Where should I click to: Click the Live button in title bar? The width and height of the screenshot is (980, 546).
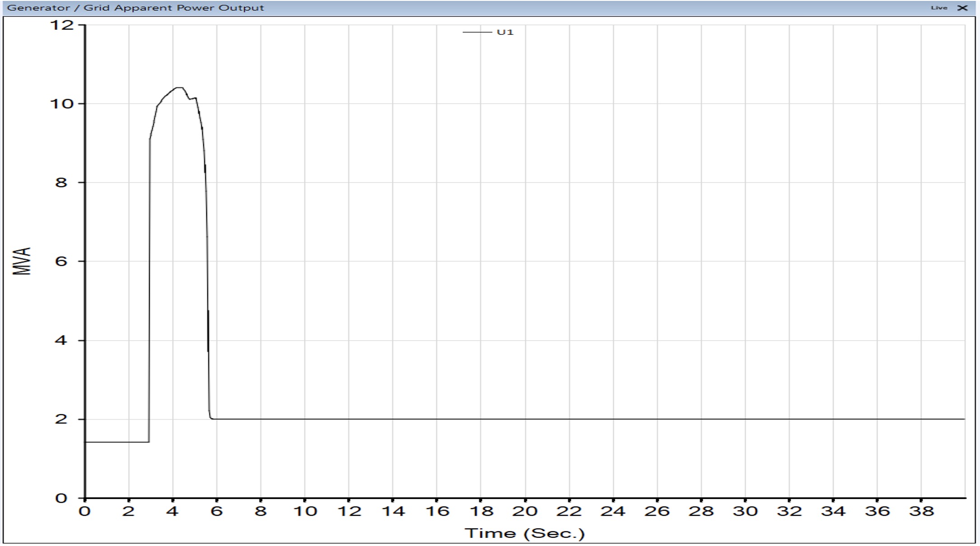pyautogui.click(x=939, y=8)
